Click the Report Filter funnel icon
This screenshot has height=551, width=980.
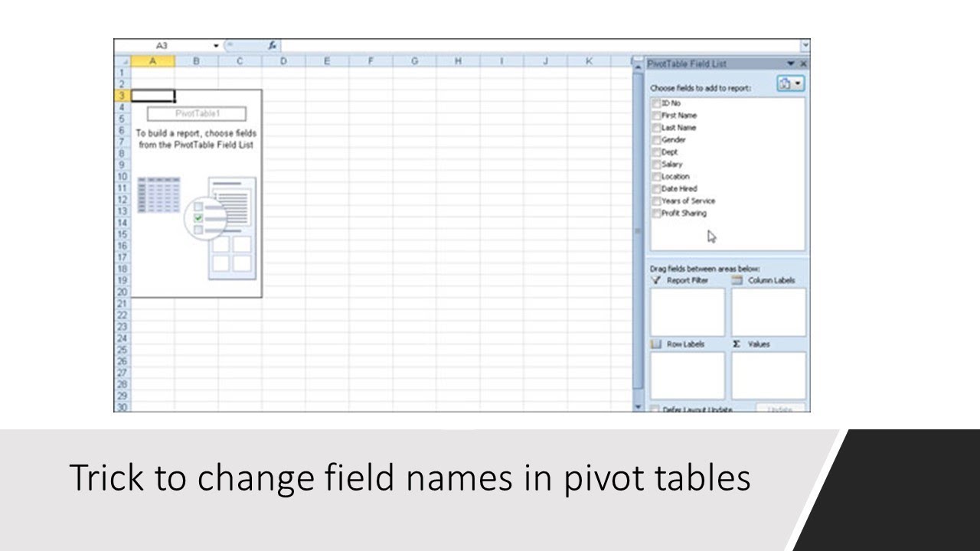click(x=656, y=281)
